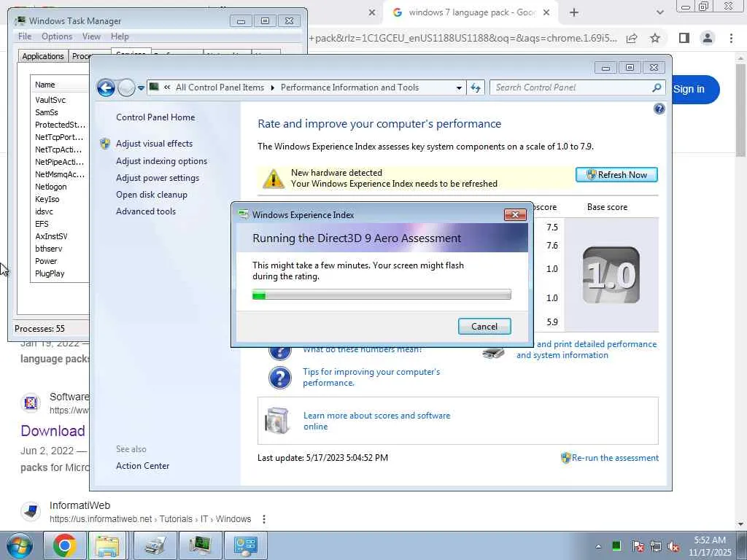This screenshot has width=747, height=560.
Task: Click the assessment progress bar
Action: [x=382, y=295]
